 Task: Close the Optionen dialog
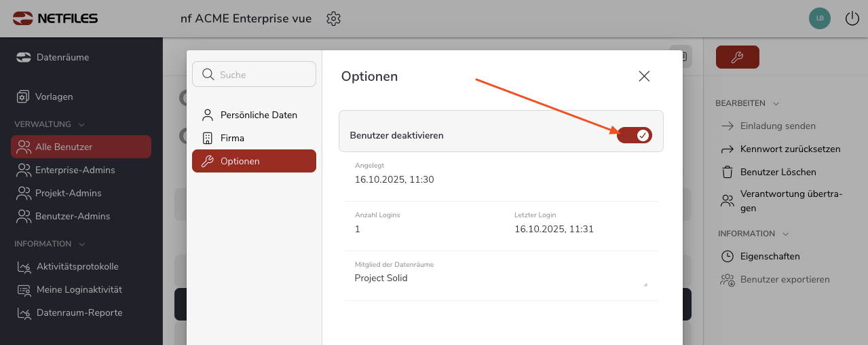644,76
